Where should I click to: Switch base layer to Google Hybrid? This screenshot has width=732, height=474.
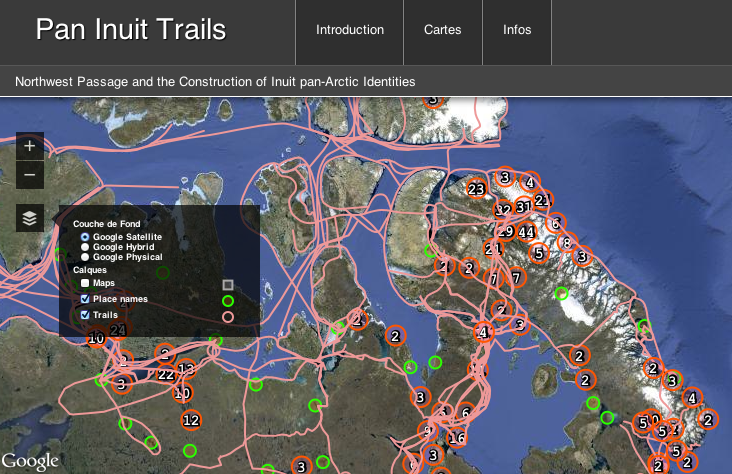click(x=85, y=247)
